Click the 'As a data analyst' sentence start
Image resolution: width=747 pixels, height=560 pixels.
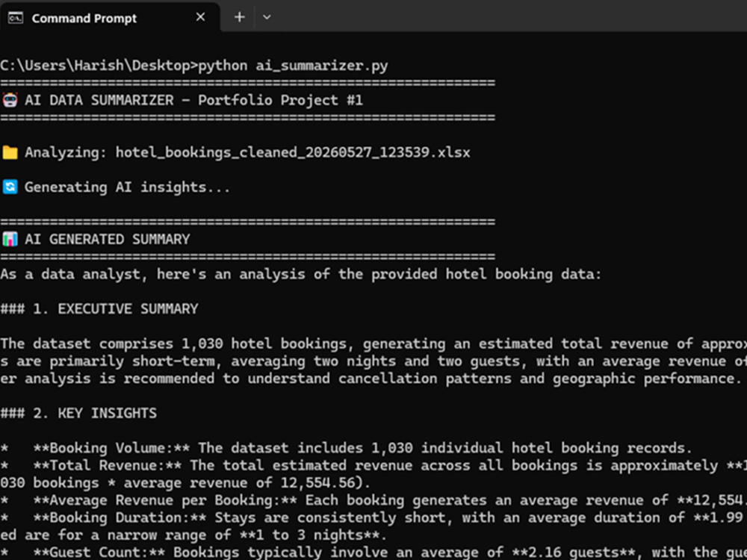tap(70, 274)
